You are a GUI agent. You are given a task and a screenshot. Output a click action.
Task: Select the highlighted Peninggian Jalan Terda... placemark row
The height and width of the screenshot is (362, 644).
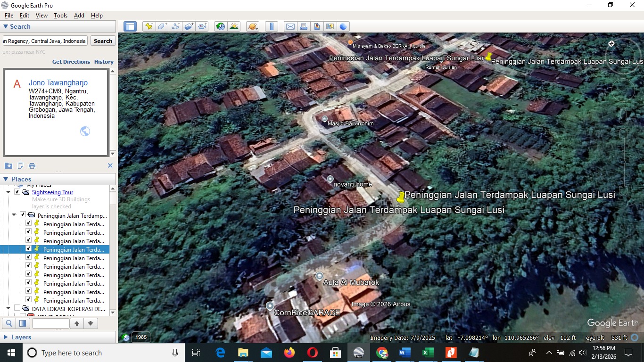pos(55,249)
